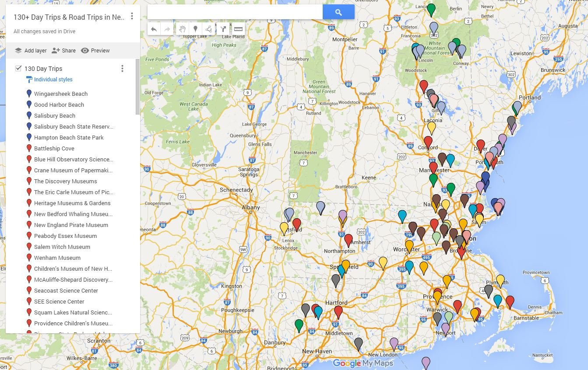The image size is (588, 370).
Task: Click the pin icon beside Crane Museum of Papermaking
Action: click(x=29, y=170)
